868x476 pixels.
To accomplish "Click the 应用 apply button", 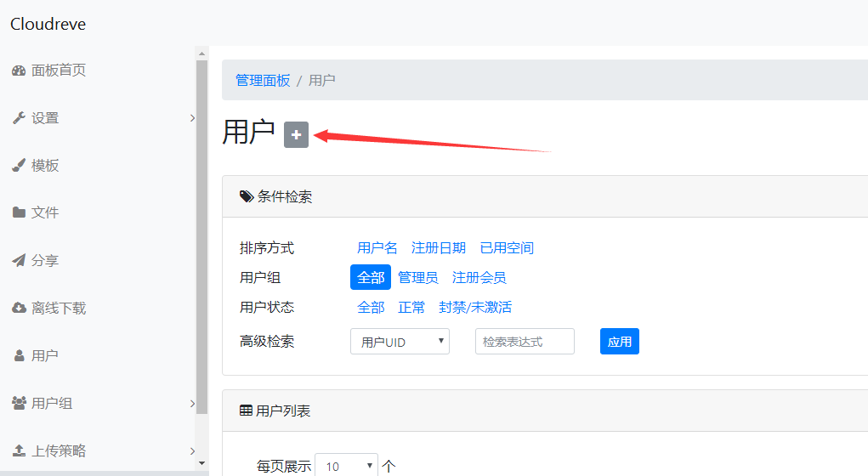I will [620, 342].
